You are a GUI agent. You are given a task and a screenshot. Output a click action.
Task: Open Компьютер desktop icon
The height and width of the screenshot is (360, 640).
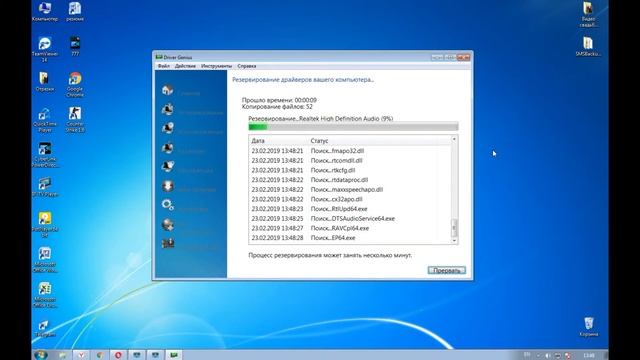coord(45,11)
